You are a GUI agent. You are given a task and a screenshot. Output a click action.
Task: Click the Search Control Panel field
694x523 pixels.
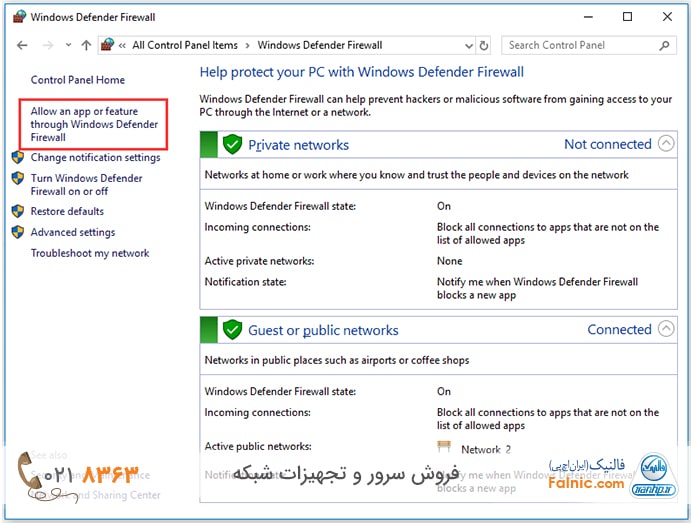click(578, 45)
